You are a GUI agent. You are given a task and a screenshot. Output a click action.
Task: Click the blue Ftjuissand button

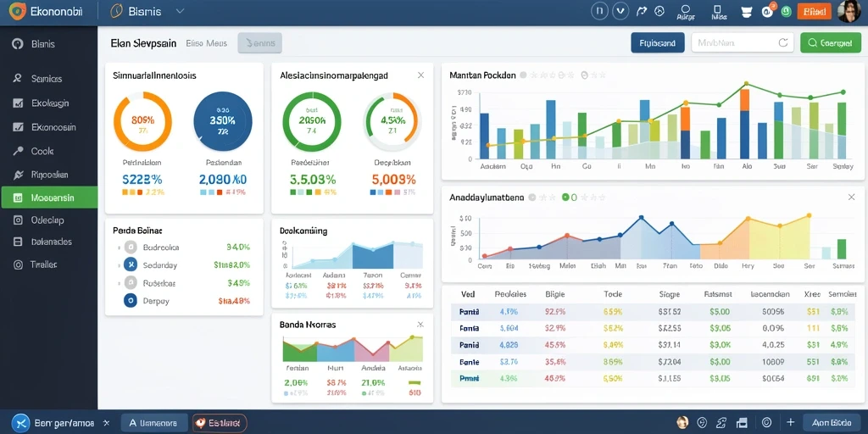coord(658,42)
